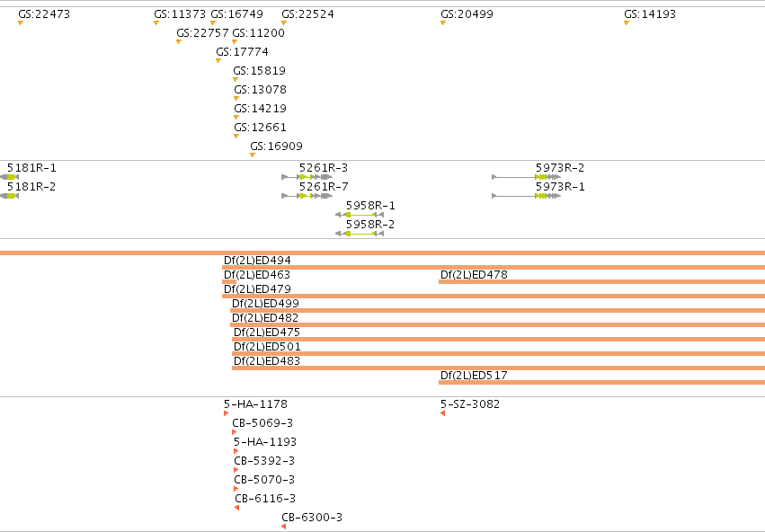Select the 5958R-2 transcript label

(370, 225)
